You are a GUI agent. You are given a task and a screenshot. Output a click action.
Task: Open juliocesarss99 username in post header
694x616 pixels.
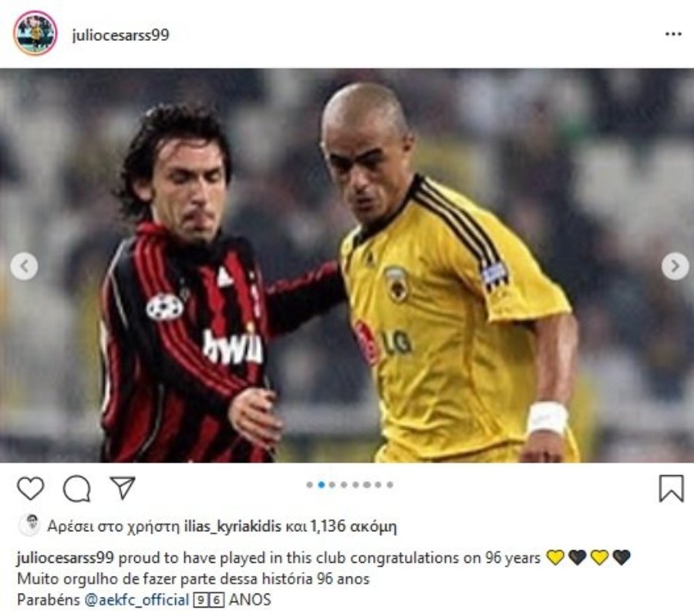pos(120,35)
